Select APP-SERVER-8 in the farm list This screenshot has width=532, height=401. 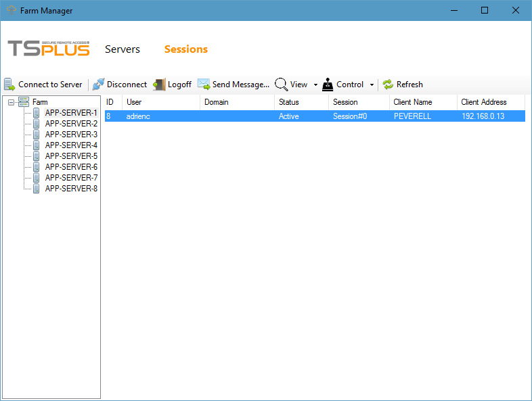click(71, 189)
